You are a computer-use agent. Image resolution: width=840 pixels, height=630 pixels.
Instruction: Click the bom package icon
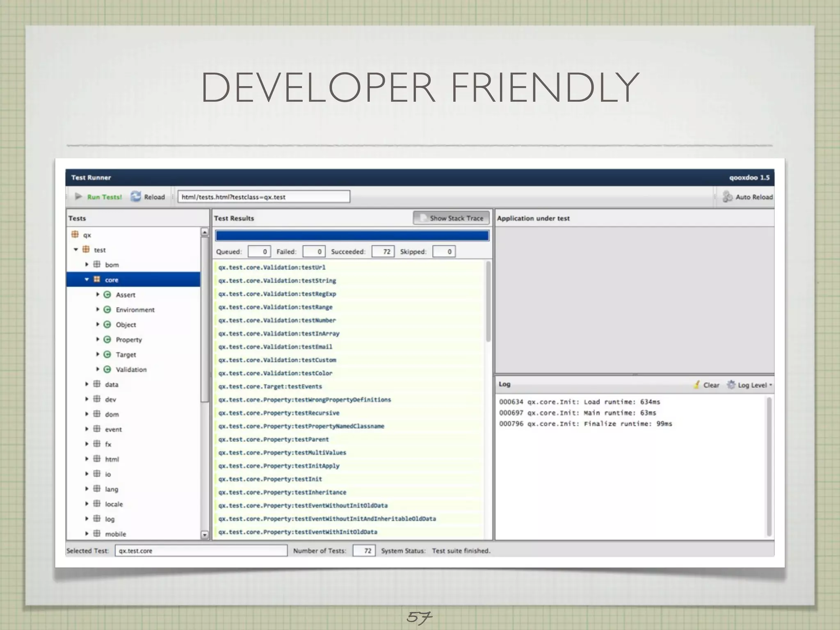[97, 265]
